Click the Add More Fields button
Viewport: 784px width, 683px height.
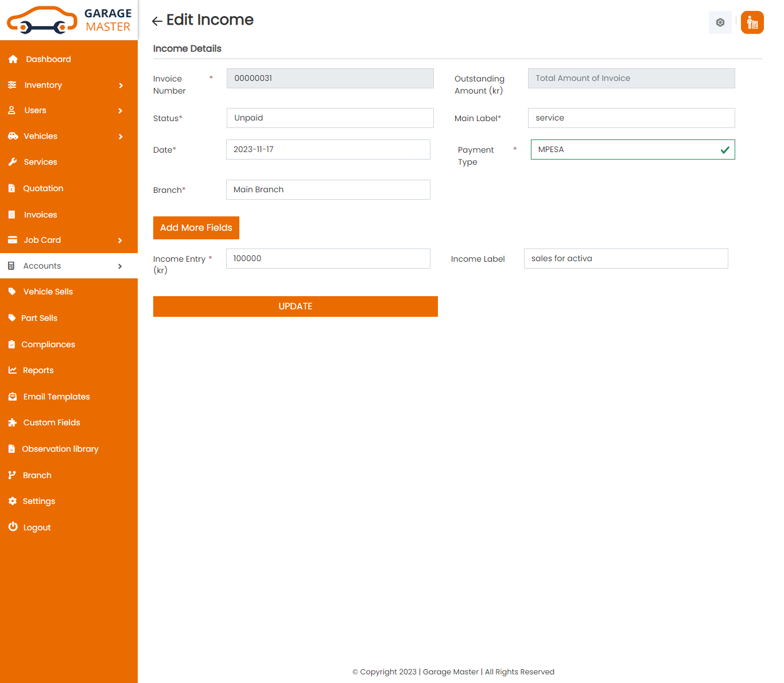coord(196,228)
